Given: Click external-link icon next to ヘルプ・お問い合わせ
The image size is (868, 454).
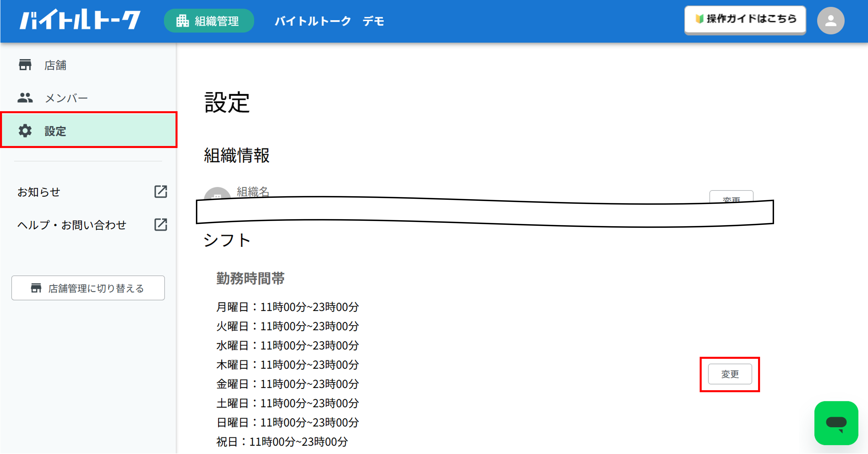Looking at the screenshot, I should coord(161,224).
